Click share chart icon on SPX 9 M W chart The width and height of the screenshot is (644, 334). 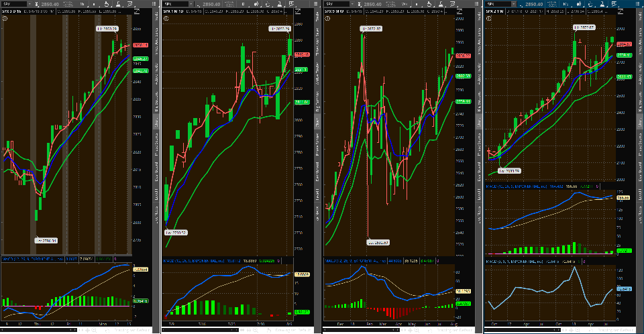(459, 11)
